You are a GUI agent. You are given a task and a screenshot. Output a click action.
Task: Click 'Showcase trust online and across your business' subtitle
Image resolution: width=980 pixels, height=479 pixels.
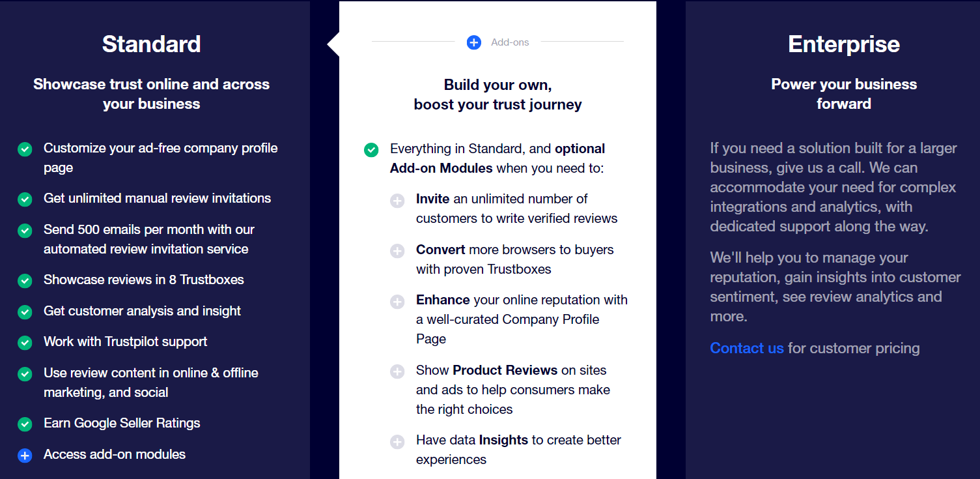pyautogui.click(x=151, y=94)
